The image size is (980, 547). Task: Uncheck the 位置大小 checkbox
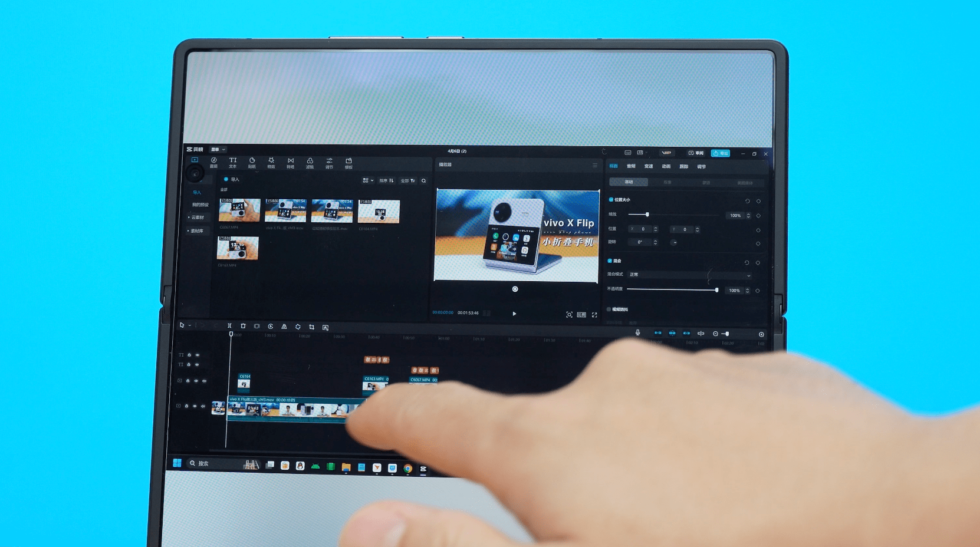click(x=611, y=200)
